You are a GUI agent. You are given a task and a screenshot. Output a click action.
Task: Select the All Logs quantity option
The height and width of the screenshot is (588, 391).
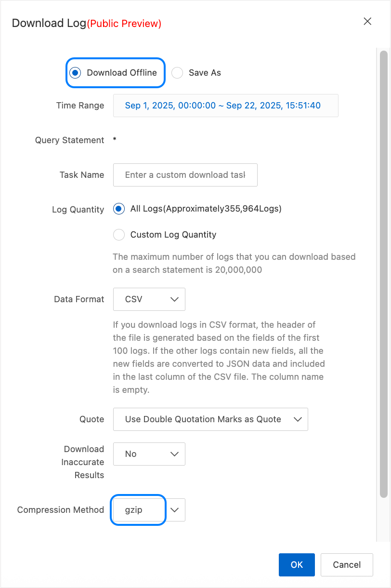[118, 209]
